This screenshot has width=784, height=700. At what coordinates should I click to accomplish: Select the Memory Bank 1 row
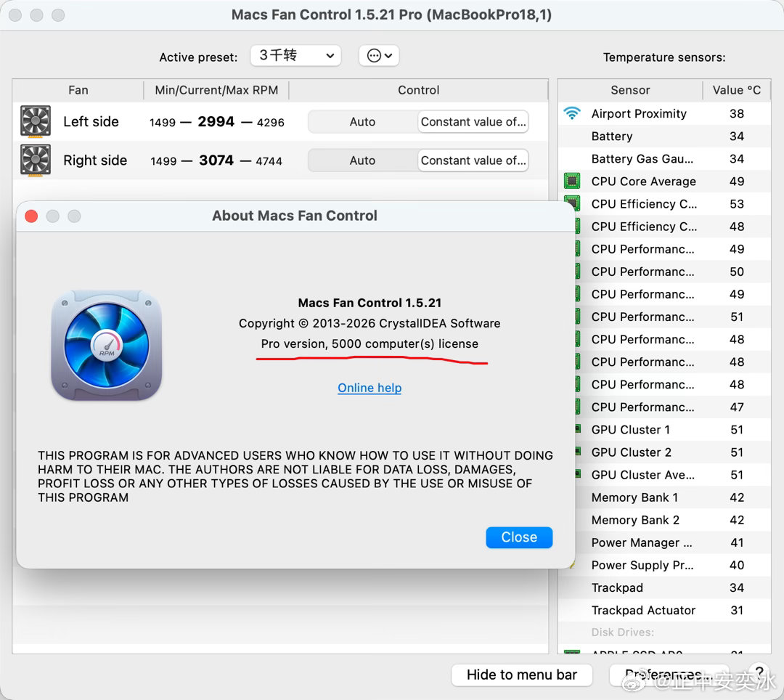pyautogui.click(x=673, y=497)
